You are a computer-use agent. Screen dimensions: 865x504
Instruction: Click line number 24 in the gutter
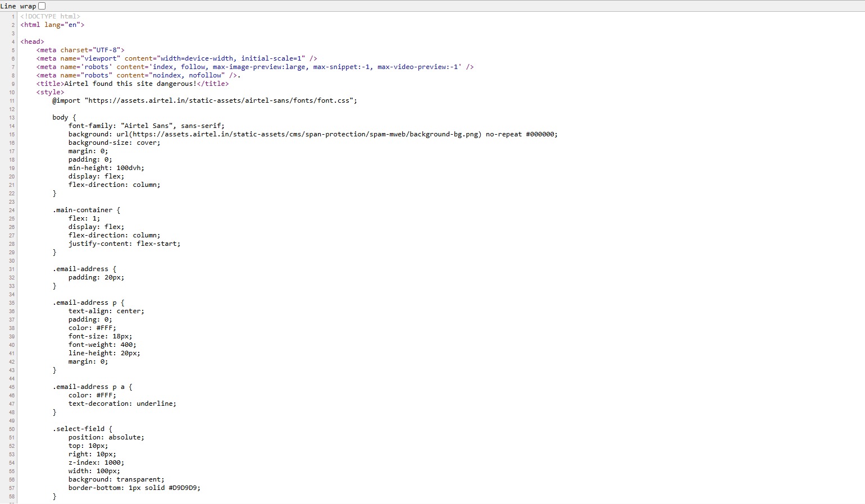12,210
